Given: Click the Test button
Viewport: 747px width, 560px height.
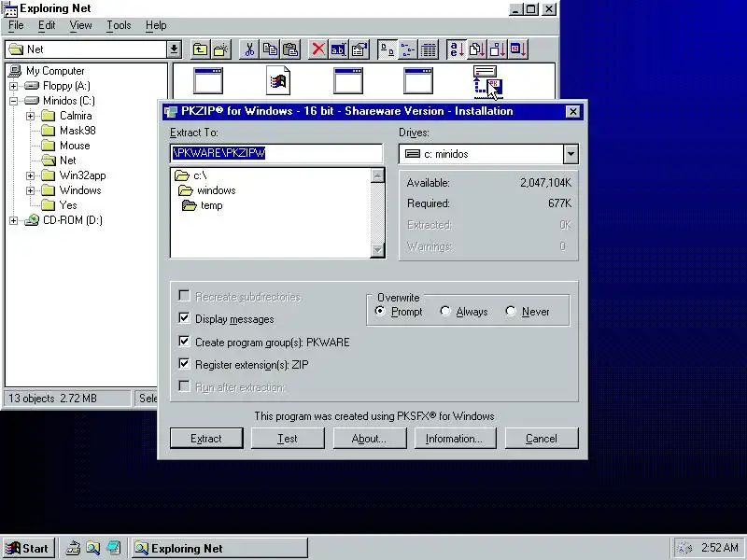Looking at the screenshot, I should click(288, 438).
